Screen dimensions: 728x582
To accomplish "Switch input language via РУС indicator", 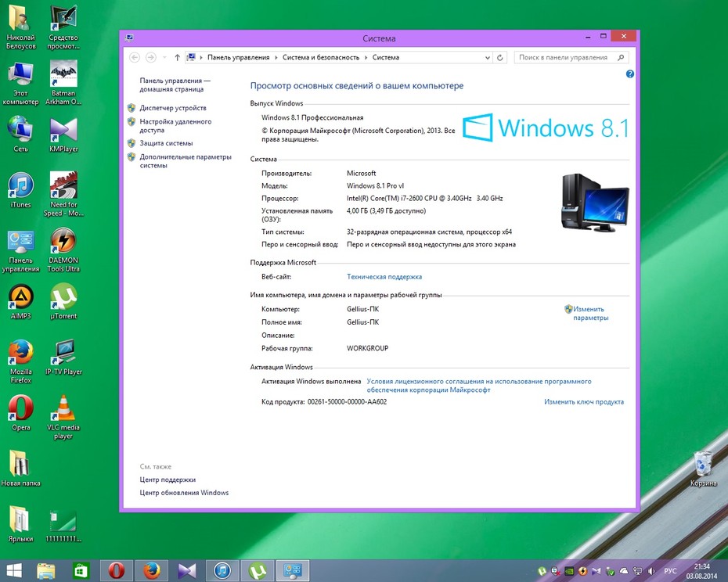I will [669, 571].
